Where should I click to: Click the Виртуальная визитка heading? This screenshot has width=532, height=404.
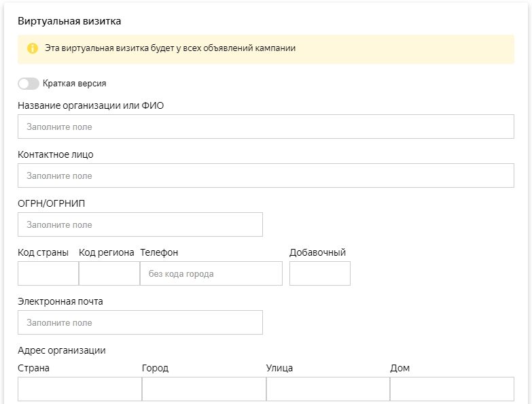[x=69, y=21]
